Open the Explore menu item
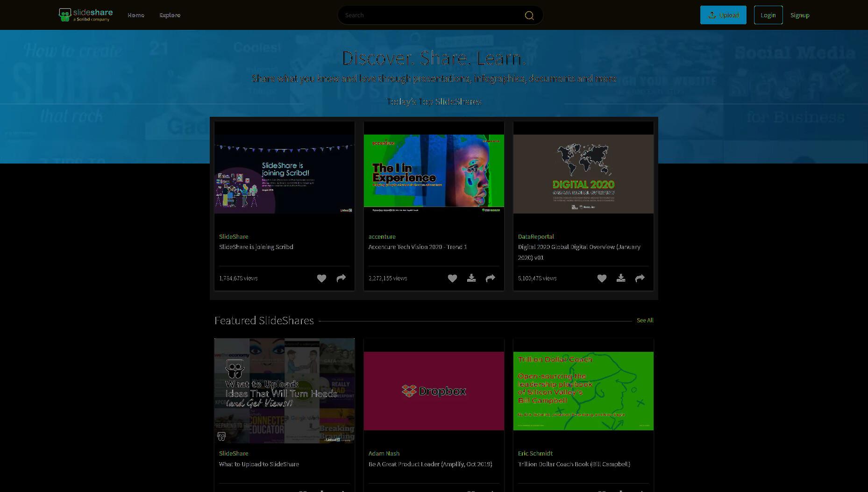The height and width of the screenshot is (492, 868). coord(170,15)
